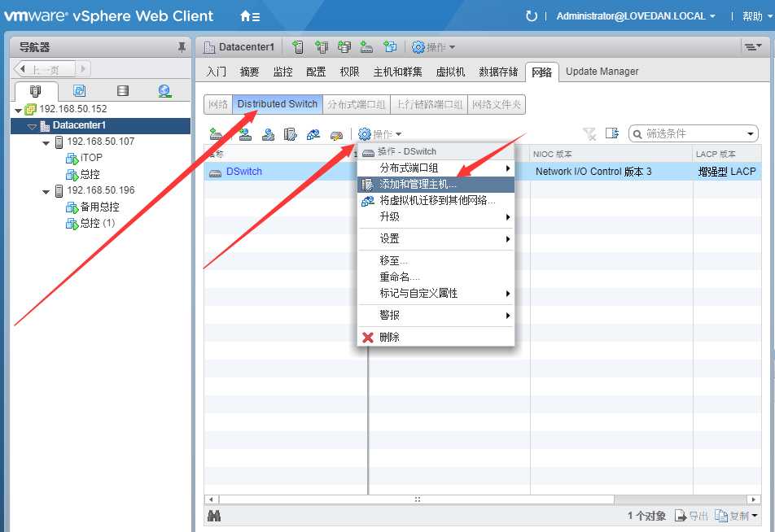Viewport: 775px width, 532px height.
Task: Select the Distributed Switch sub-tab
Action: pyautogui.click(x=278, y=104)
